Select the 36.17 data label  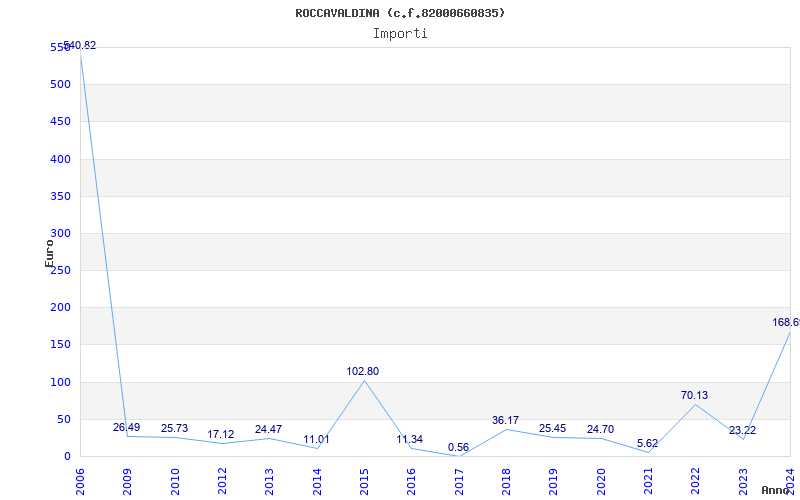point(506,420)
